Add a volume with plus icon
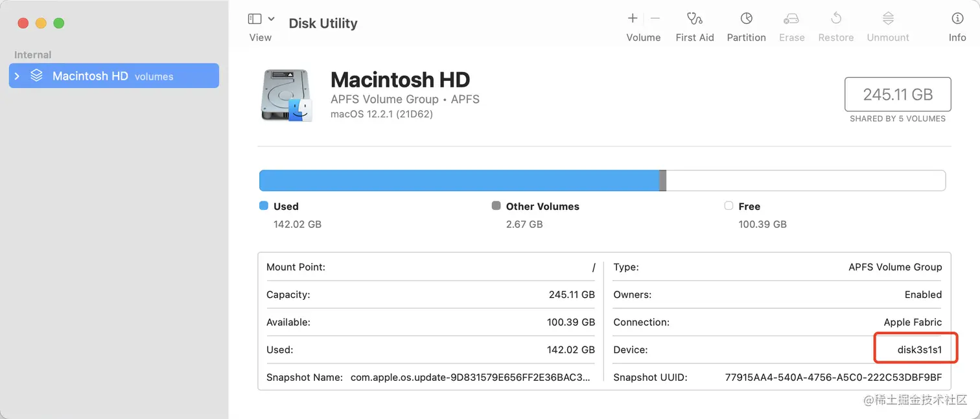980x419 pixels. pos(633,19)
